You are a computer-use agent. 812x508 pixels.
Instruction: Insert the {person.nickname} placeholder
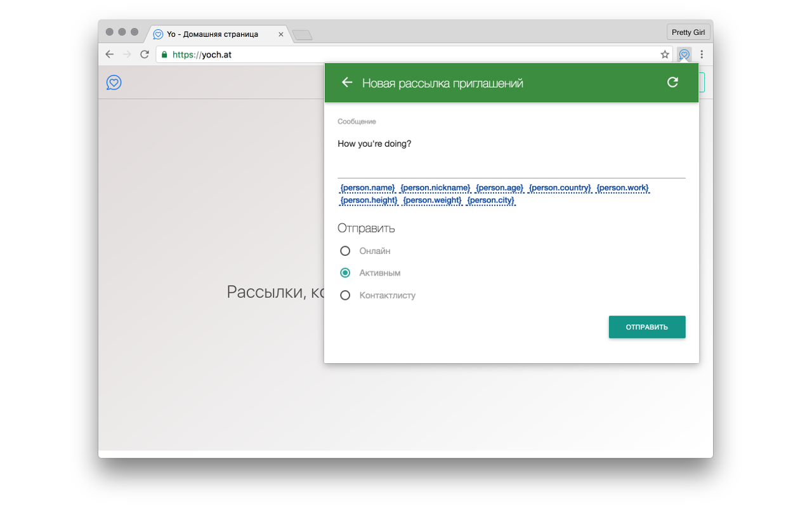point(435,188)
